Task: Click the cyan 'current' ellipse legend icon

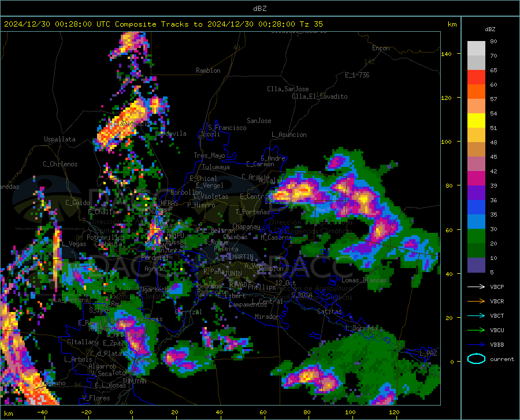Action: click(x=476, y=359)
